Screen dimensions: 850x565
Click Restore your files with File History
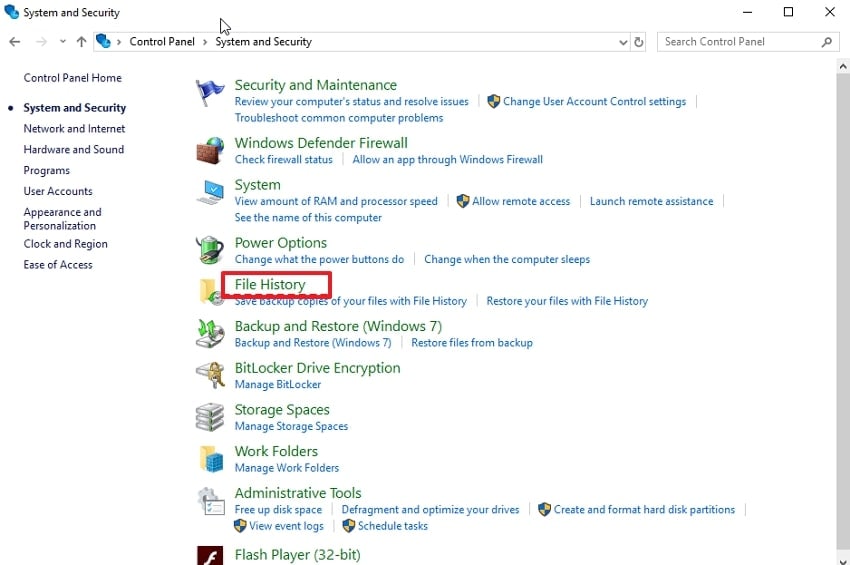[567, 301]
